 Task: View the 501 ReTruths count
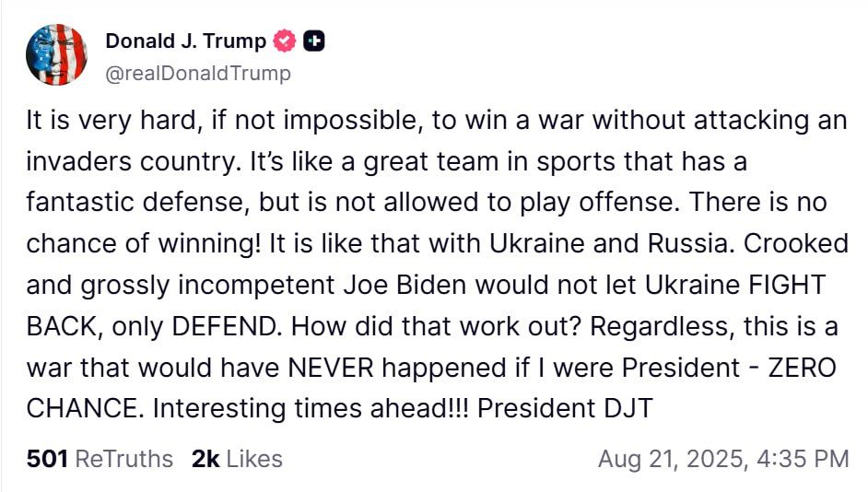[x=47, y=459]
